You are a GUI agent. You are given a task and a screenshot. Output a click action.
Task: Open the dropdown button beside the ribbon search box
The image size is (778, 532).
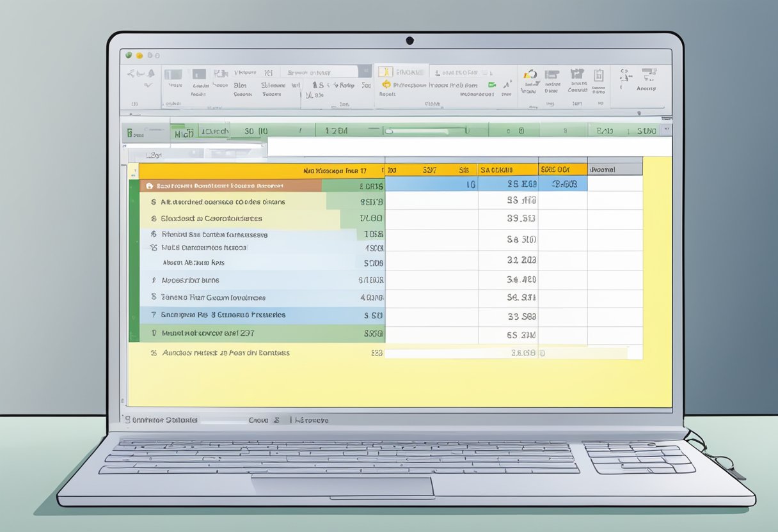(364, 72)
